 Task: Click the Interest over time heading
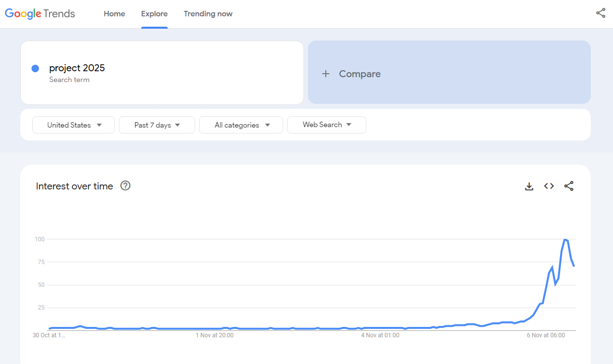coord(75,186)
